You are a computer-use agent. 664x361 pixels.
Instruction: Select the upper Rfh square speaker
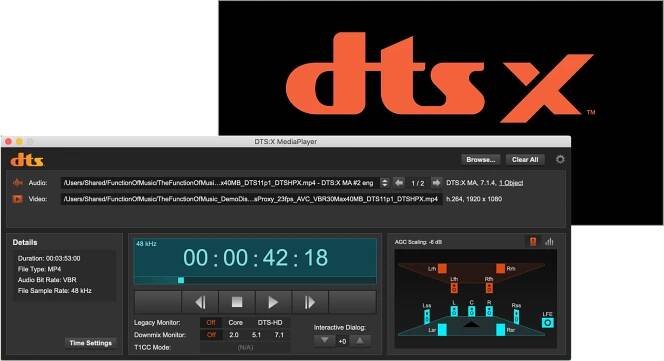500,268
